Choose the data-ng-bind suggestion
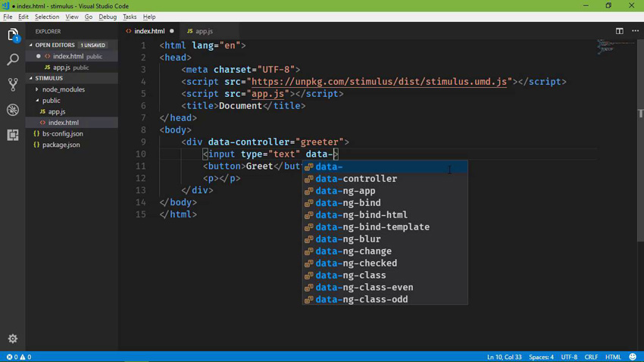Image resolution: width=644 pixels, height=362 pixels. coord(385,203)
